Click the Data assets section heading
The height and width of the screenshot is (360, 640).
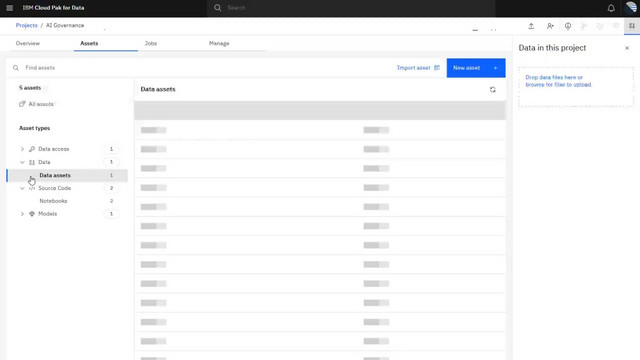pyautogui.click(x=158, y=89)
